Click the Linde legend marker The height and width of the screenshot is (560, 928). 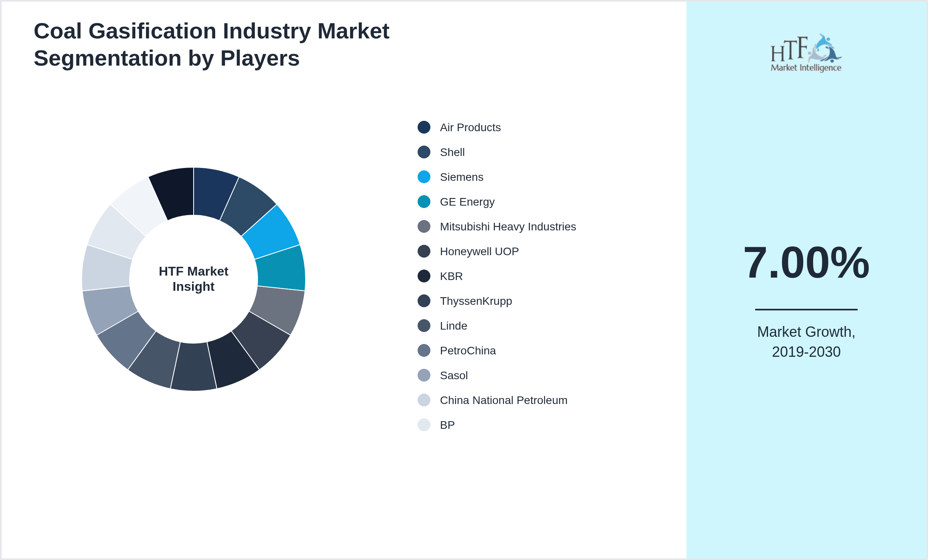[424, 326]
